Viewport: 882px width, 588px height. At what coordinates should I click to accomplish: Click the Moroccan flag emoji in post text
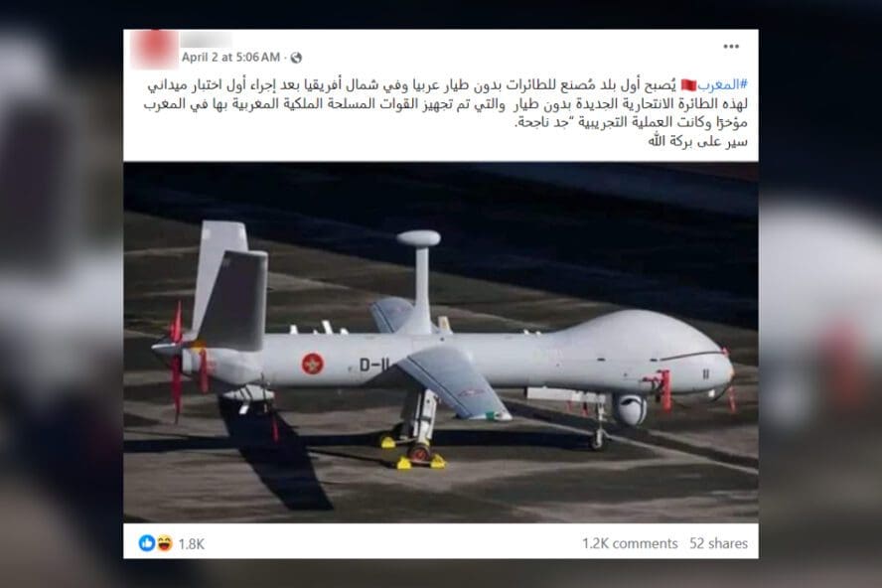(688, 85)
